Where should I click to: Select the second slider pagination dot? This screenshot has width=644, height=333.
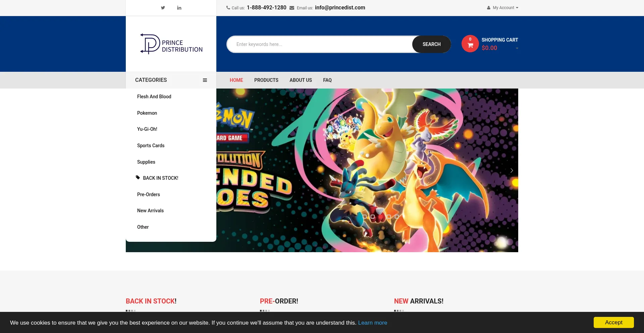tap(373, 217)
